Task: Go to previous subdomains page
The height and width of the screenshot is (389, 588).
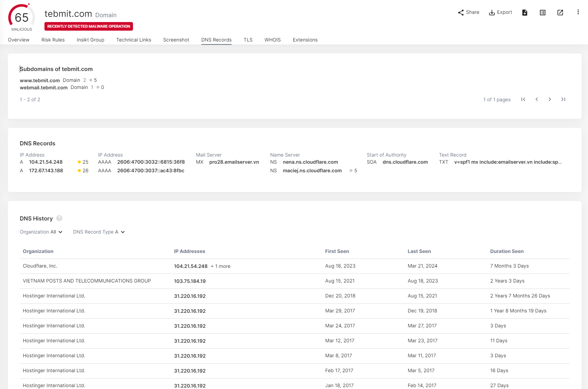Action: [x=537, y=99]
